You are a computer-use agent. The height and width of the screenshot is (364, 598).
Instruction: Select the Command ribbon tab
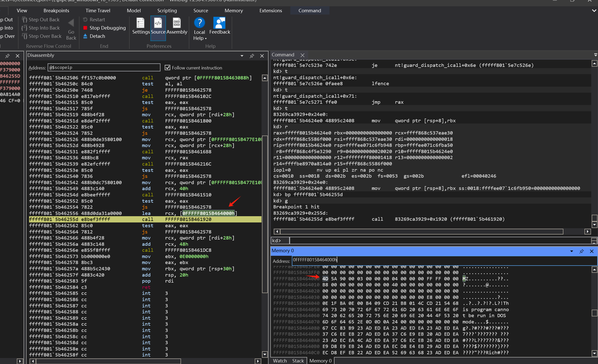pyautogui.click(x=310, y=11)
